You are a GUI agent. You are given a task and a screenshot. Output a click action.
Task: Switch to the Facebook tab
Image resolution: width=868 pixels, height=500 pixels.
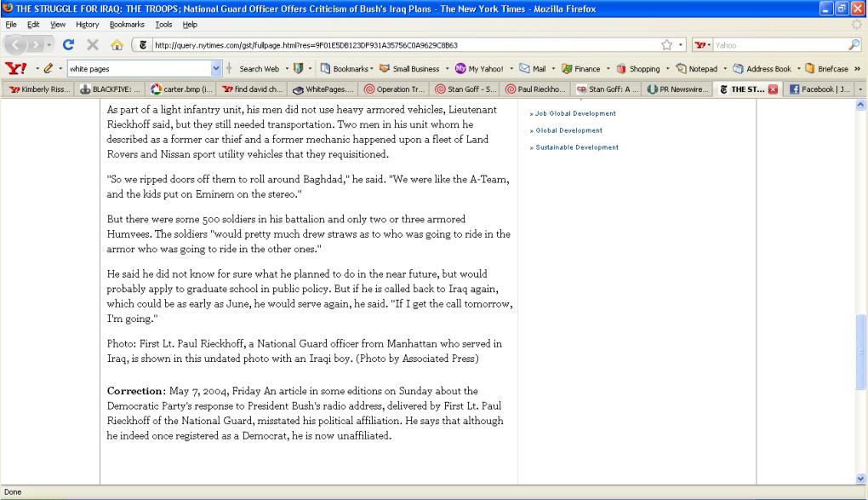[x=817, y=89]
